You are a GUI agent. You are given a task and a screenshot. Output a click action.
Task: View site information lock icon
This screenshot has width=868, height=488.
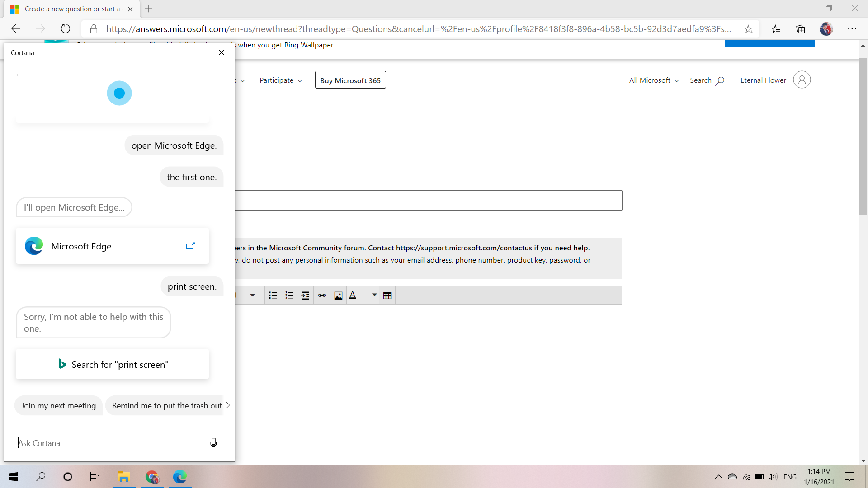point(94,29)
